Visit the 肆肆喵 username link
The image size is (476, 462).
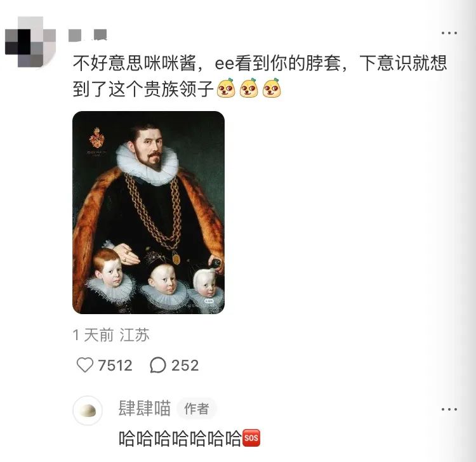(x=145, y=408)
